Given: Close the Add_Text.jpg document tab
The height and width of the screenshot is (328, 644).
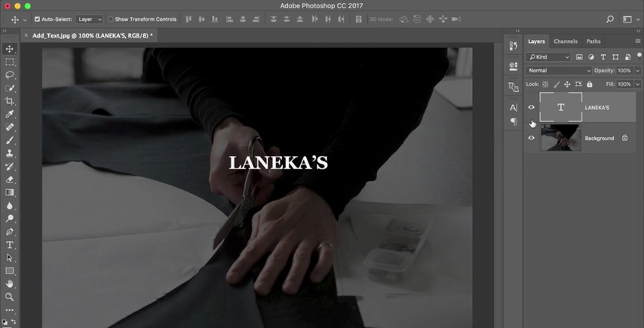Looking at the screenshot, I should click(26, 35).
